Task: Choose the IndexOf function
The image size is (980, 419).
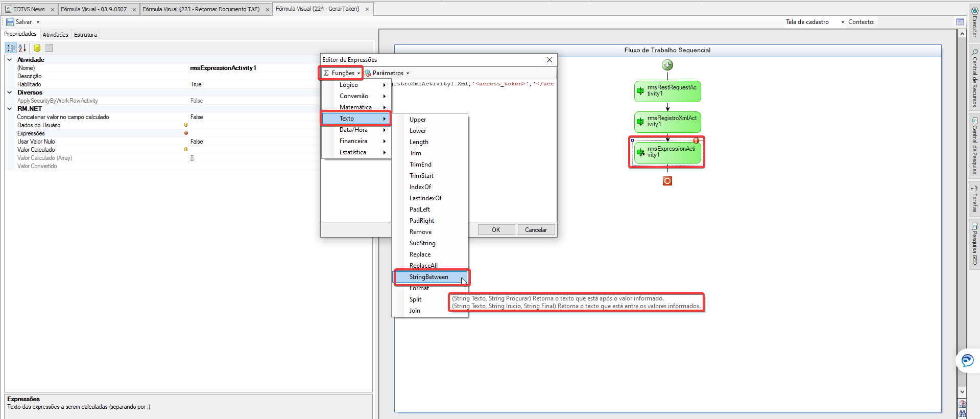Action: pyautogui.click(x=430, y=187)
